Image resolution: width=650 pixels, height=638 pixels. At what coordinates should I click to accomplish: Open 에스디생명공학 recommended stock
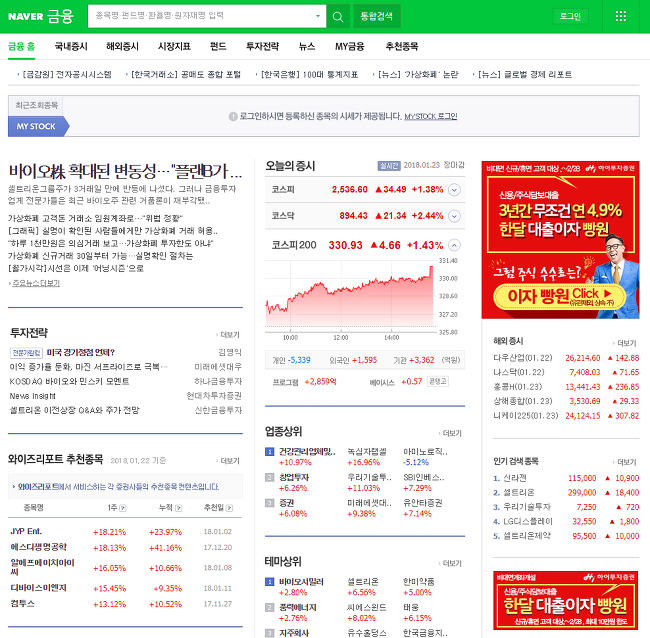pyautogui.click(x=39, y=547)
